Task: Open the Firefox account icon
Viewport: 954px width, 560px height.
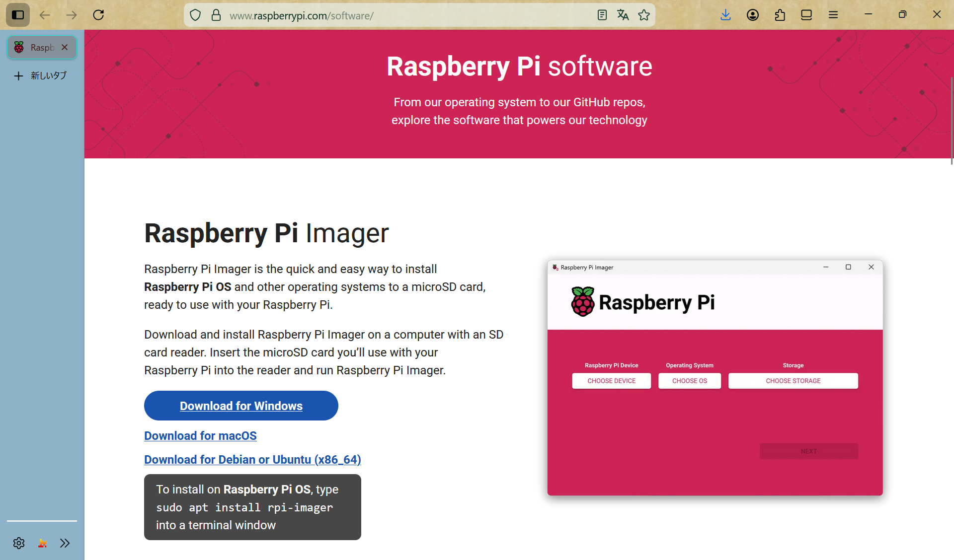Action: (752, 15)
